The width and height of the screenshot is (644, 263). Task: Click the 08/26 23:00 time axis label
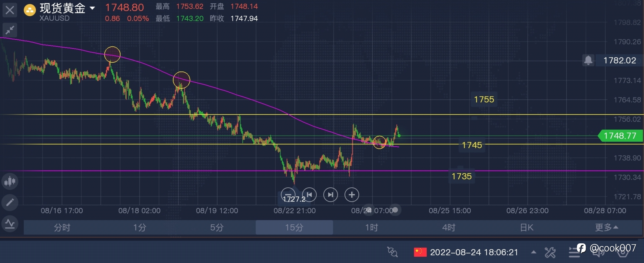(x=528, y=211)
